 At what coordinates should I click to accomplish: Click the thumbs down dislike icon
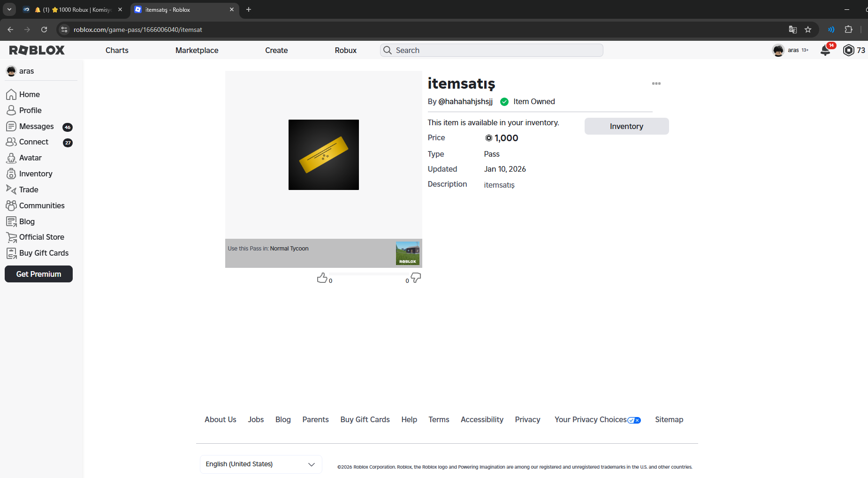pyautogui.click(x=416, y=278)
